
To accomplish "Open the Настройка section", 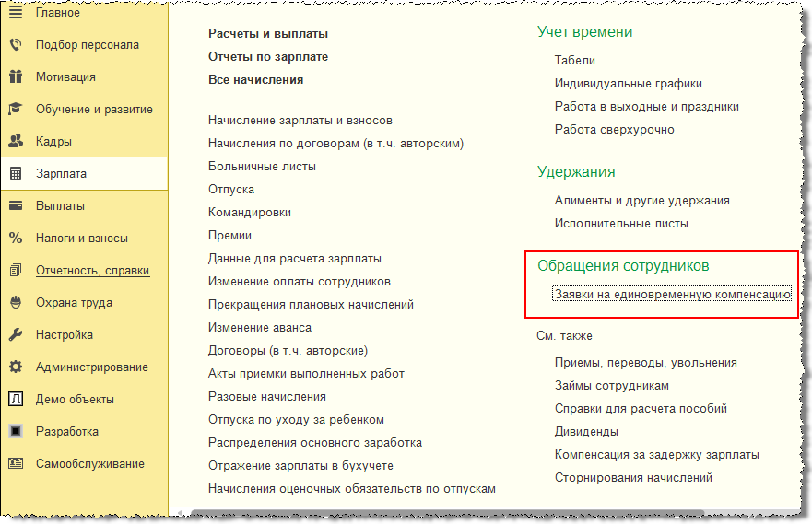I will [65, 334].
